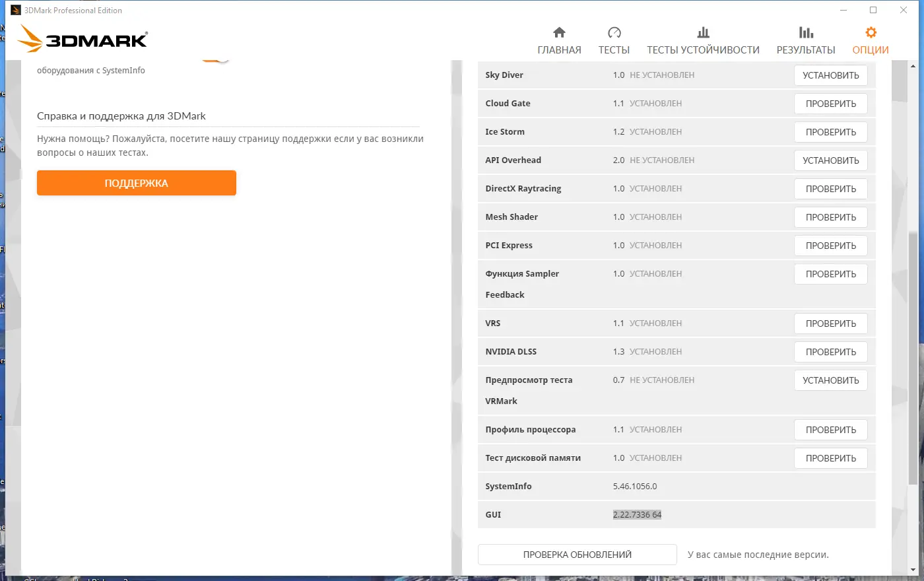Click 'У вас самые последние версии.' message
This screenshot has width=924, height=581.
tap(758, 555)
